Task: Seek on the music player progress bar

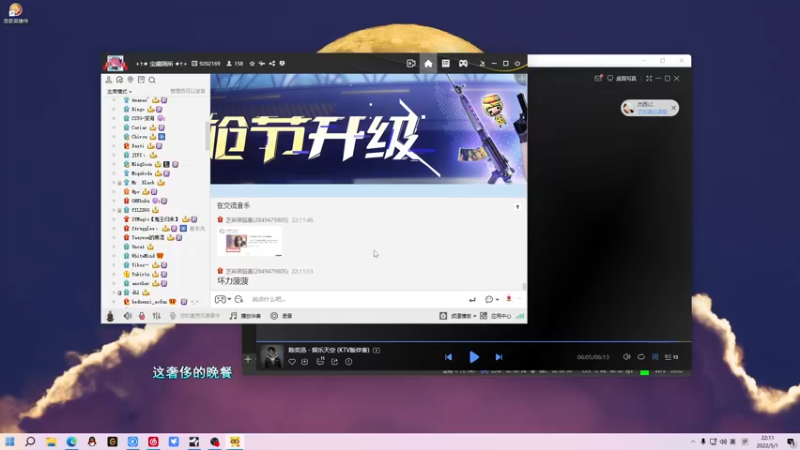Action: 473,341
